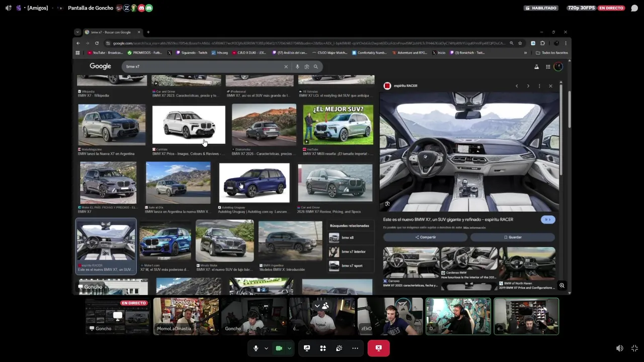Screen dimensions: 644x362
Task: Open more options three-dot button
Action: coord(355,348)
